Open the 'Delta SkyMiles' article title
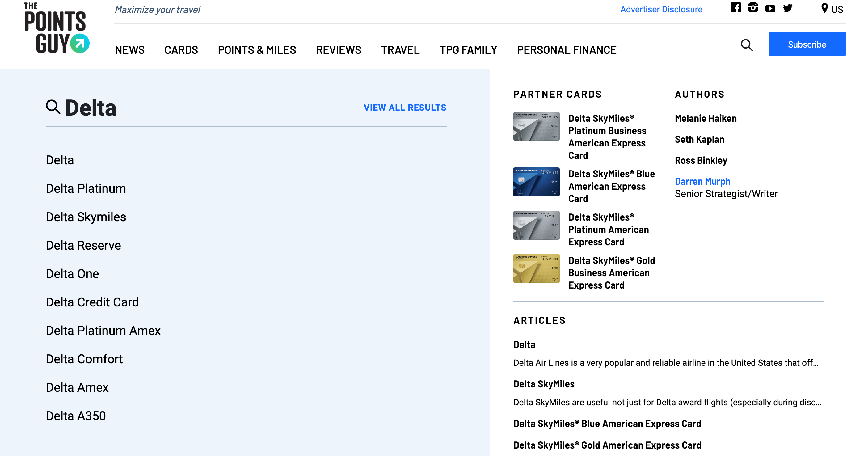 [544, 384]
